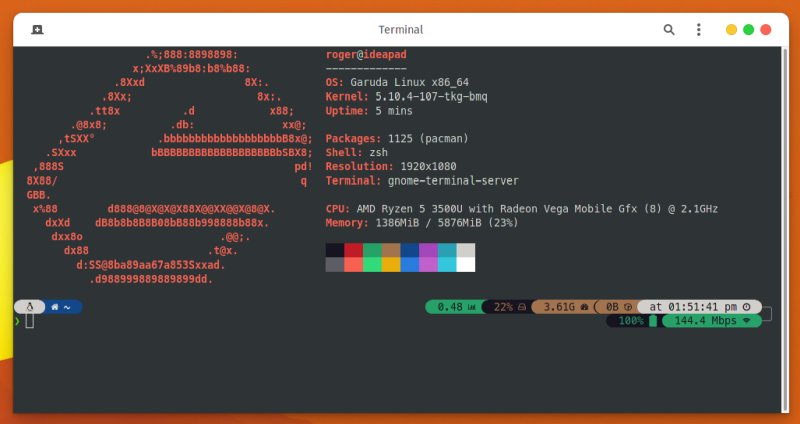Open the terminal search tool
Viewport: 800px width, 424px height.
tap(669, 30)
